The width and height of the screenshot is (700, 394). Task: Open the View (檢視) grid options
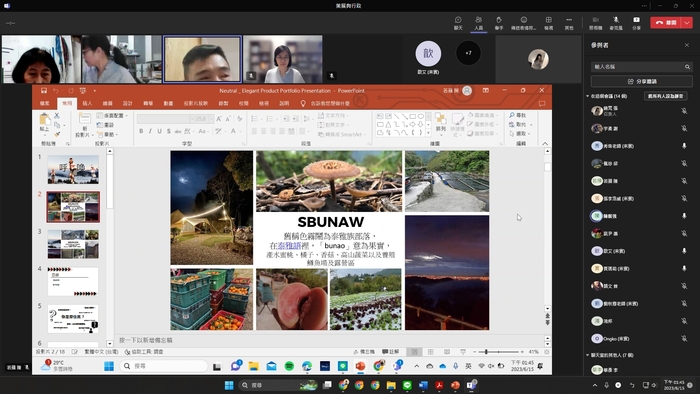(549, 23)
